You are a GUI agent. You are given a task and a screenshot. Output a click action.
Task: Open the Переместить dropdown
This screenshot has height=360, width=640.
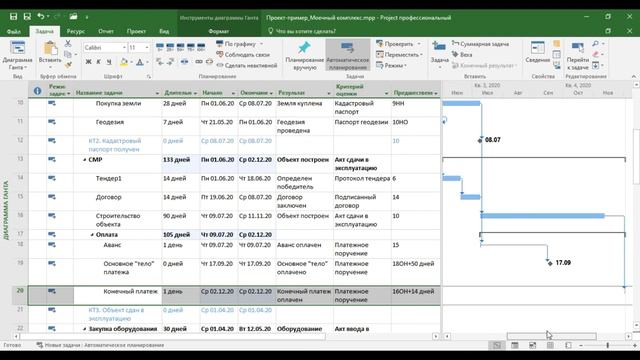[x=399, y=54]
